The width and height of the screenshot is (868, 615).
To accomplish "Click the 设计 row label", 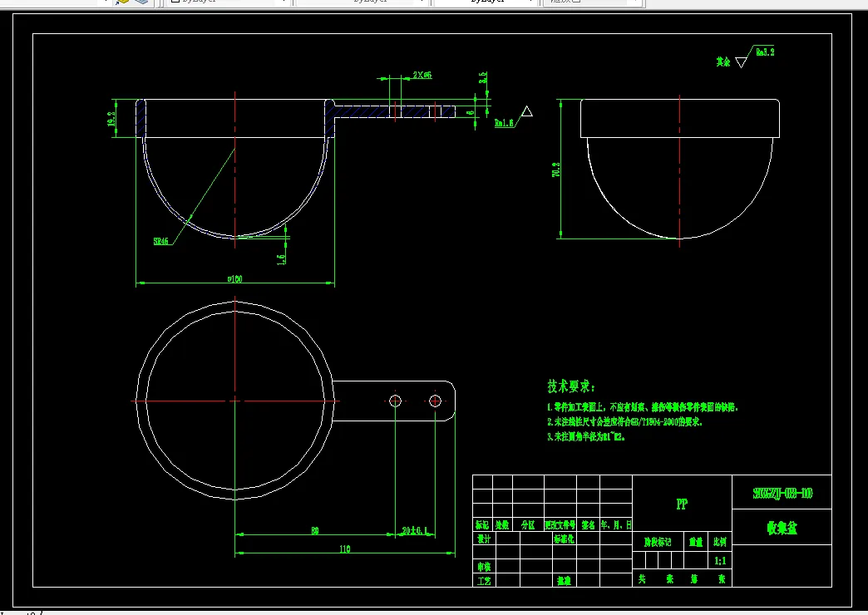I will [484, 539].
